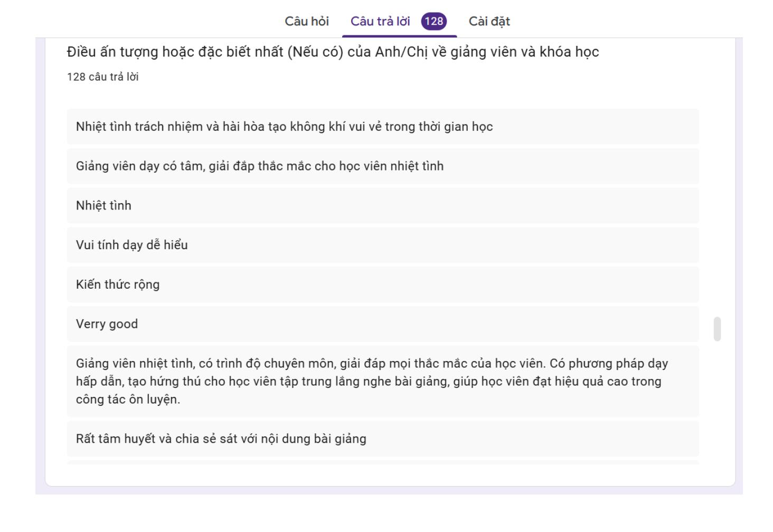Click the "128 câu trả lời" count text

point(103,77)
